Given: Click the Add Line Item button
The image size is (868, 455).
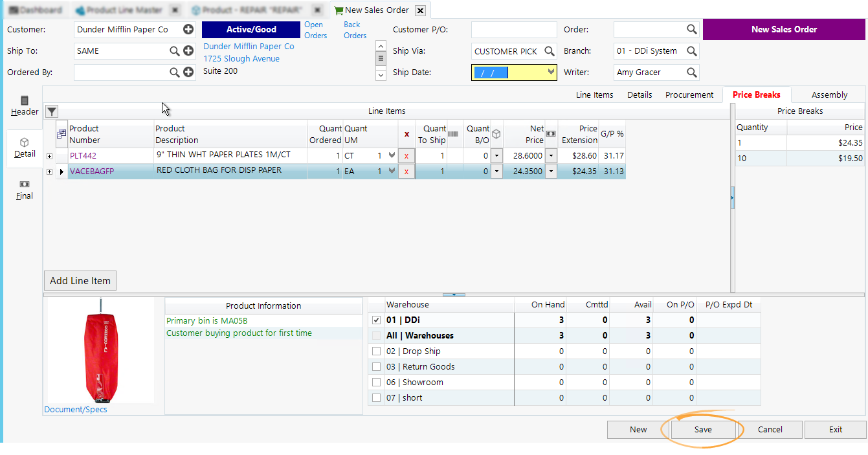Looking at the screenshot, I should tap(80, 281).
